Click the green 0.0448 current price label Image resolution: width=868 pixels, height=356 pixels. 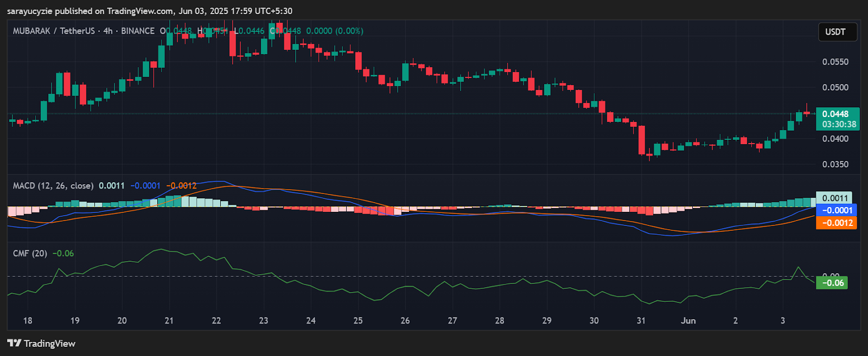click(835, 114)
